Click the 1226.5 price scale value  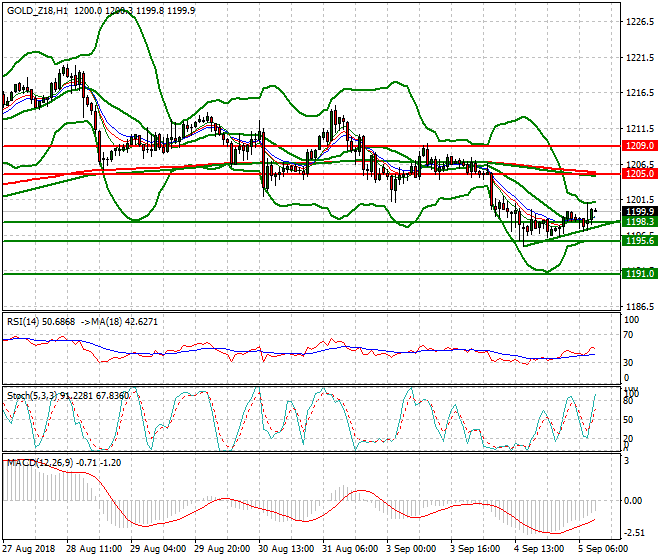tap(639, 21)
